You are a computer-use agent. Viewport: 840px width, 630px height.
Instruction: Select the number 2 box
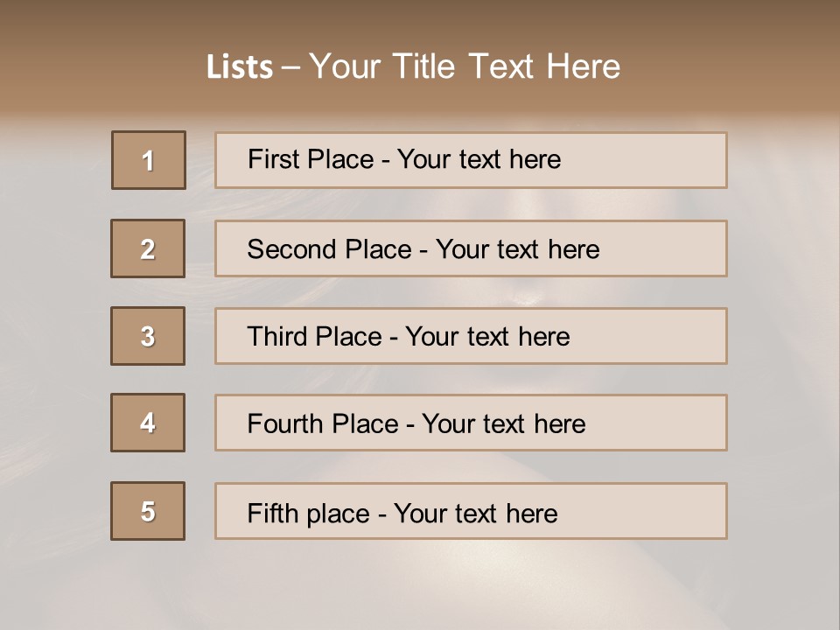click(148, 248)
